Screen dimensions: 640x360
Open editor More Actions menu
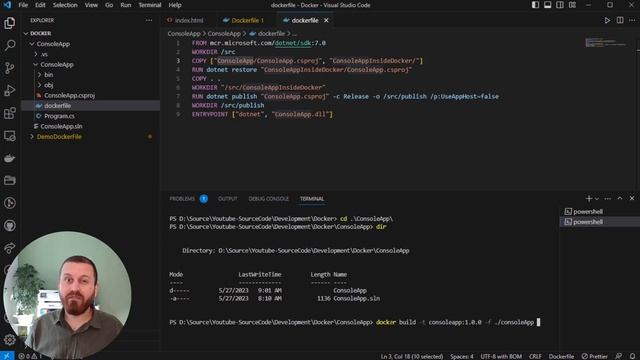pyautogui.click(x=632, y=20)
